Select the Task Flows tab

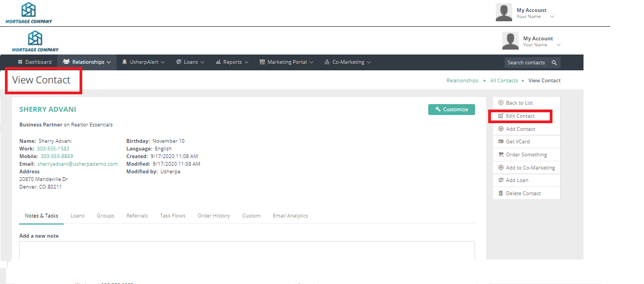pos(172,216)
